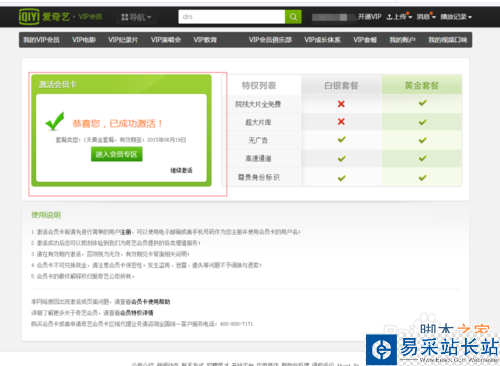Viewport: 500px width, 366px height.
Task: Click the 激活会员卡 panel title
Action: pos(57,85)
